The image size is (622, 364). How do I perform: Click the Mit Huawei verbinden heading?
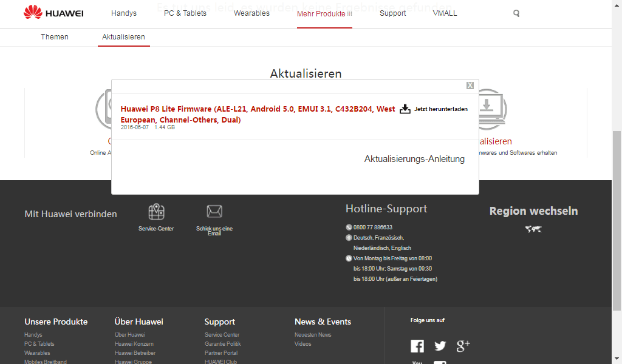[70, 214]
